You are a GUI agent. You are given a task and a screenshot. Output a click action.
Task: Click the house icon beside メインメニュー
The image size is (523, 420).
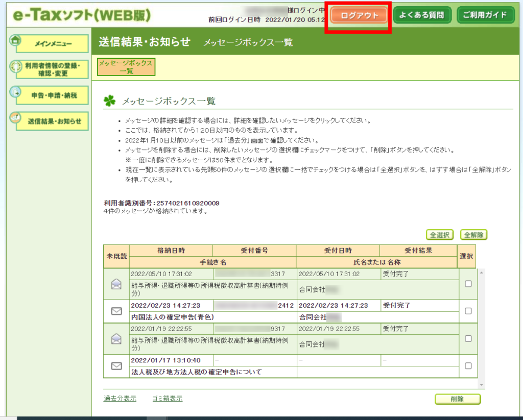click(x=15, y=40)
